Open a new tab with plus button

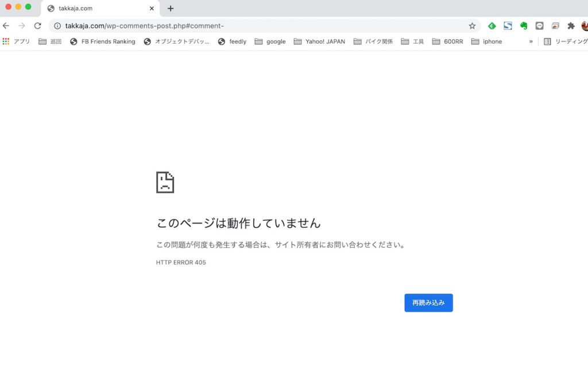click(171, 9)
